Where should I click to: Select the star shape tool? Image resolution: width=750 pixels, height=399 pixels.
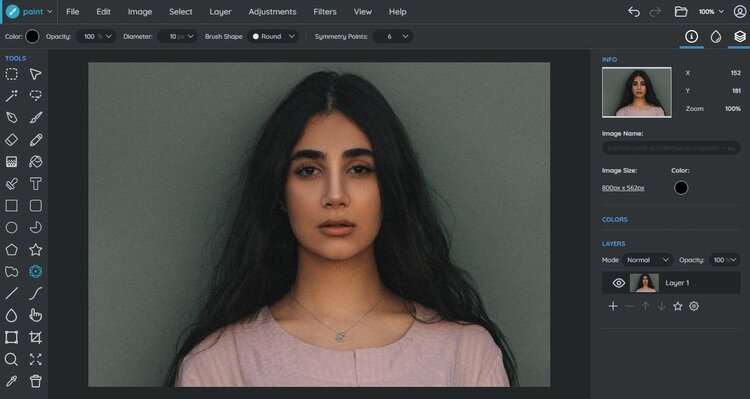(x=35, y=250)
